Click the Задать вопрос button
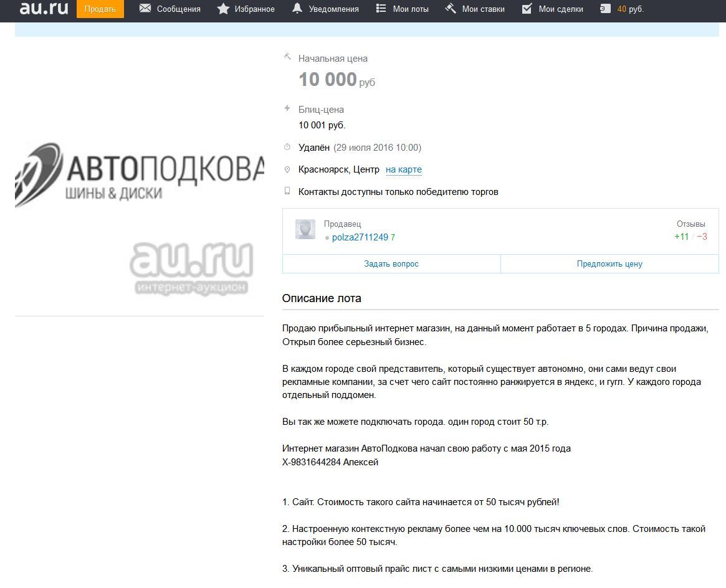The width and height of the screenshot is (726, 588). [x=391, y=263]
